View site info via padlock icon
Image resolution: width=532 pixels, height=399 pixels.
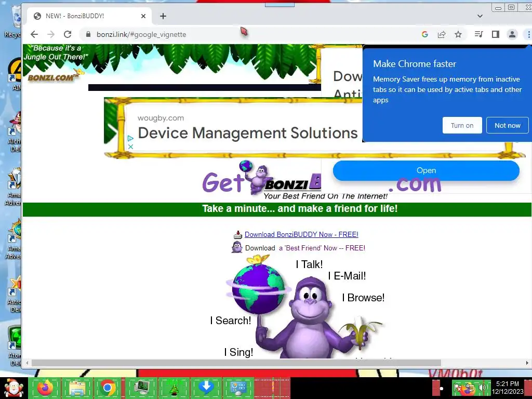(88, 34)
